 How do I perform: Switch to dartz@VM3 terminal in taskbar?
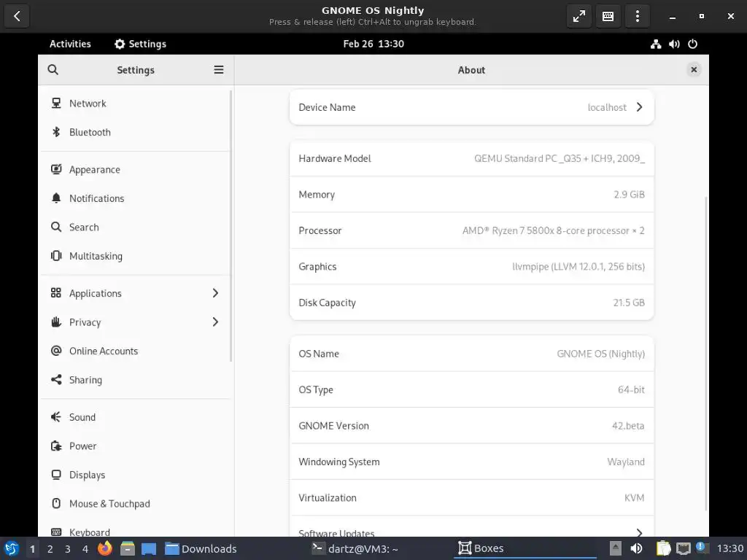(355, 548)
